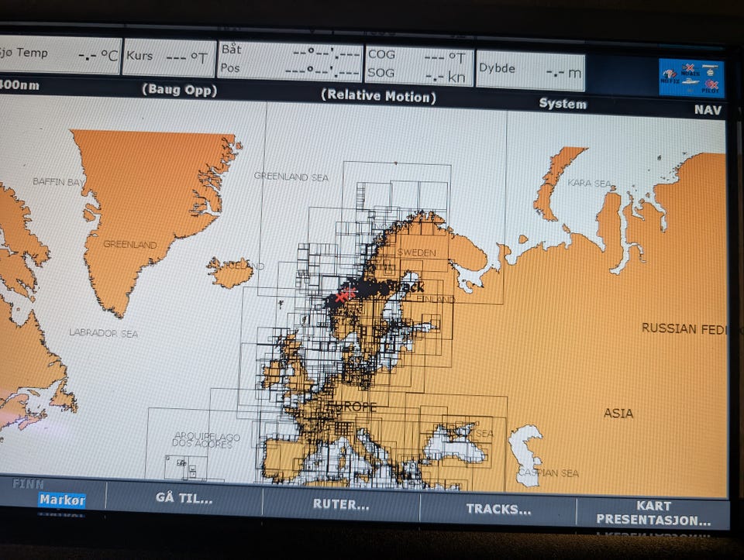Click the FINLAND label on chart
744x560 pixels.
pos(435,300)
